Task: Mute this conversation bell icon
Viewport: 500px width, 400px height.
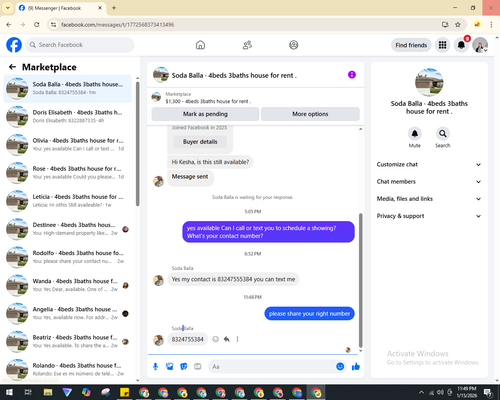Action: pos(415,134)
